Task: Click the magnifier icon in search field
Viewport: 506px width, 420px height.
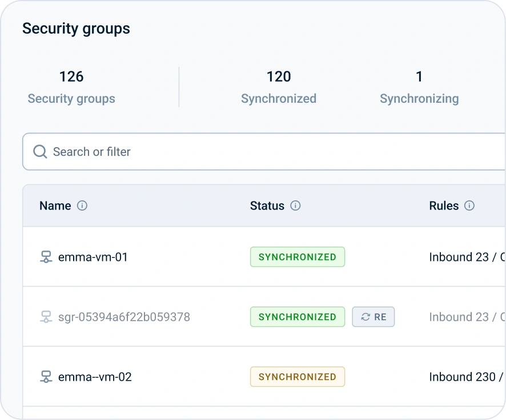Action: point(41,151)
